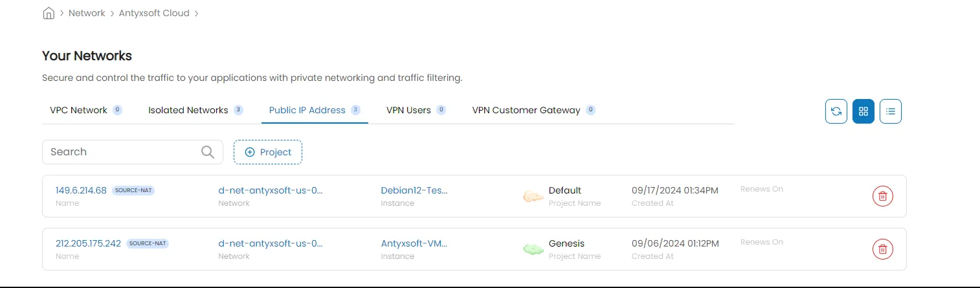Delete the 212.205.175.242 IP address
Image resolution: width=980 pixels, height=288 pixels.
click(882, 249)
